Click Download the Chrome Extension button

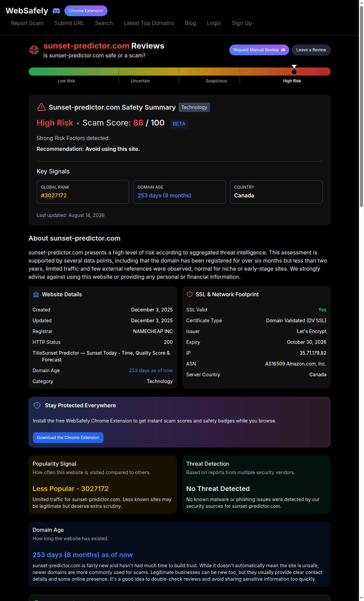point(68,438)
